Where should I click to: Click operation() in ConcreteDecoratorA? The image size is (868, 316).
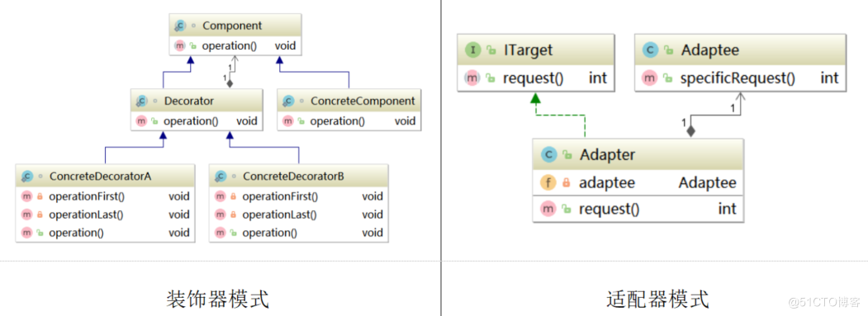click(76, 233)
